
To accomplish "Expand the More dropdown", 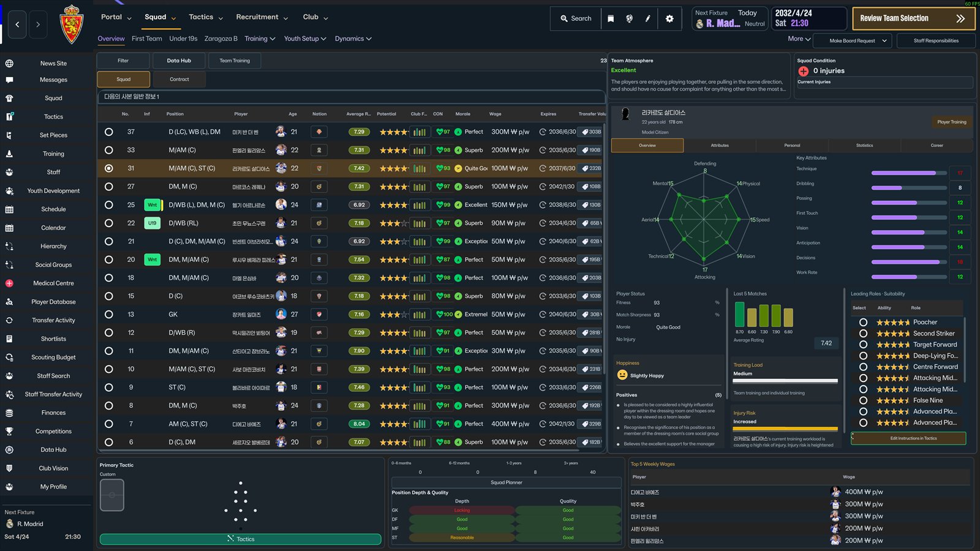I will click(799, 39).
